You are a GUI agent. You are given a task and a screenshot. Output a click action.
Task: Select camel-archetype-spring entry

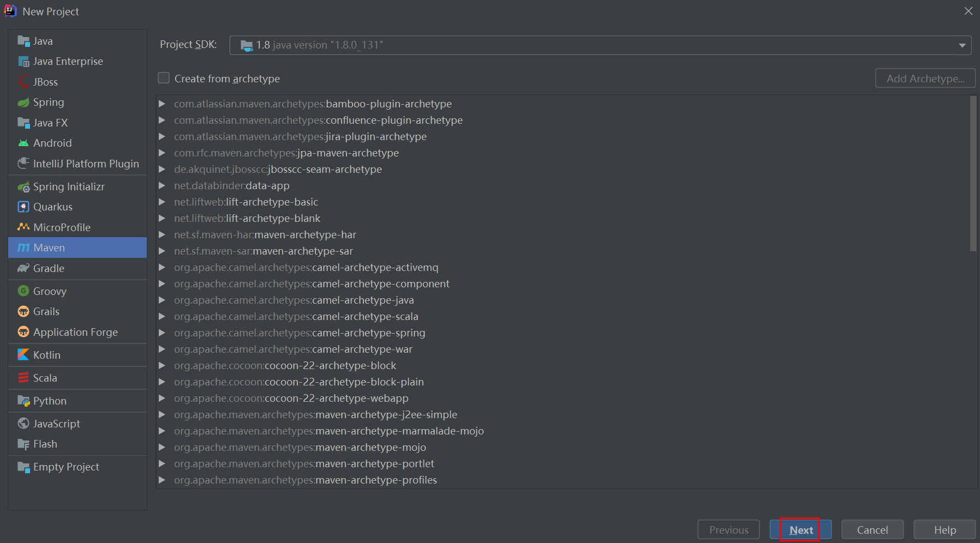point(300,333)
